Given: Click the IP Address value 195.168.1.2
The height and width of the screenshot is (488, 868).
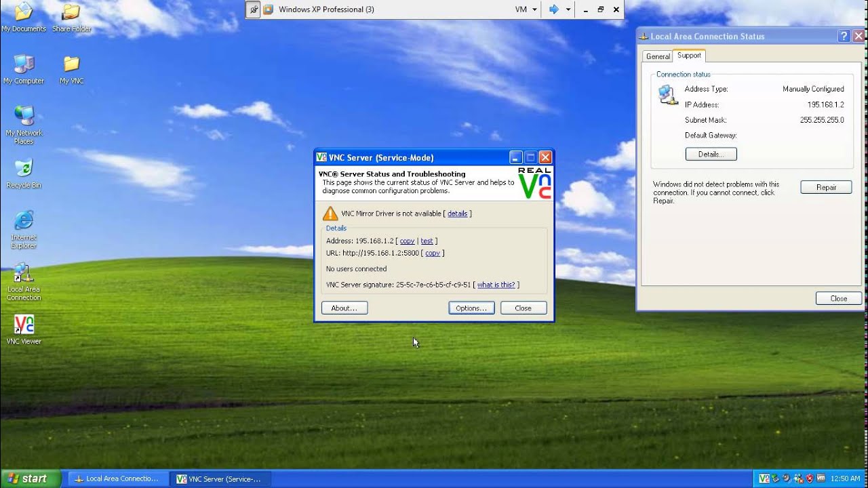Looking at the screenshot, I should (825, 104).
